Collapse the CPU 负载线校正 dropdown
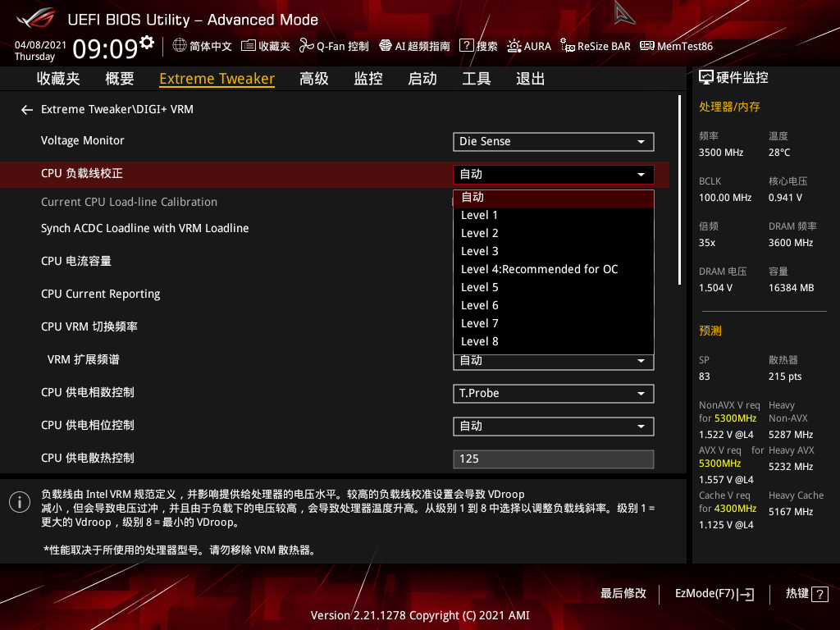This screenshot has width=840, height=630. (553, 174)
